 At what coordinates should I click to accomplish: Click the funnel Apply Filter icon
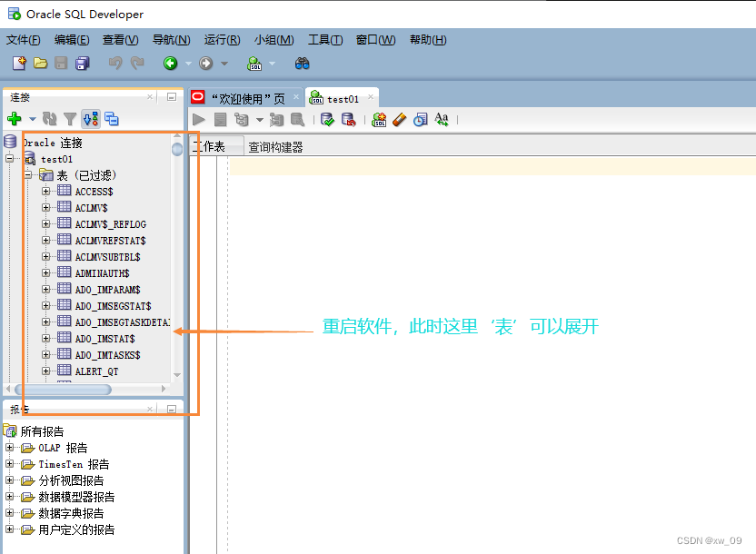click(70, 118)
